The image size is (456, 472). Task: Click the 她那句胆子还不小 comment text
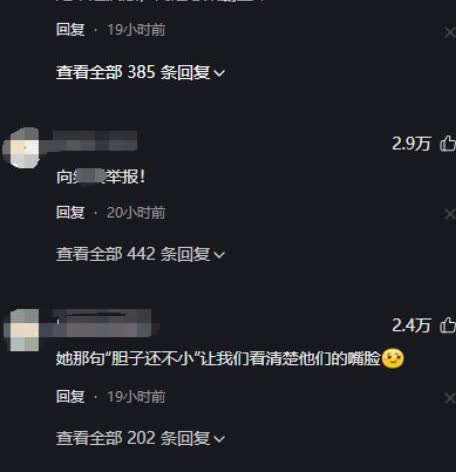click(x=218, y=359)
